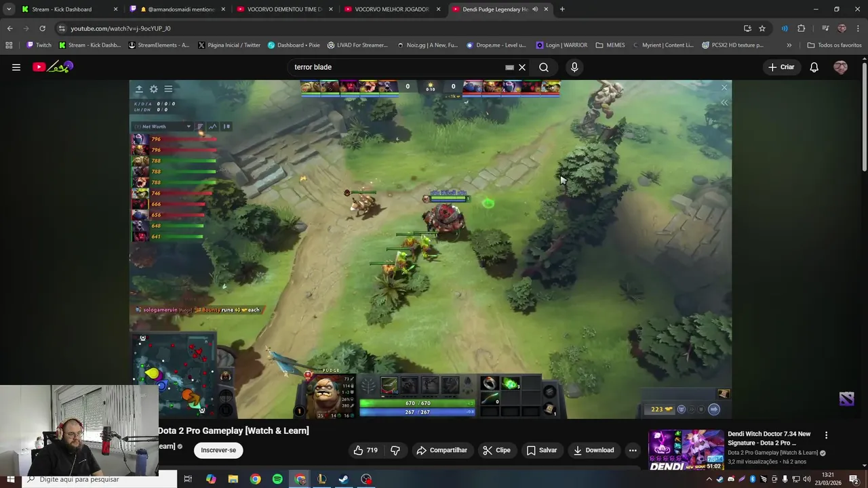Open the Windows notification center
This screenshot has height=488, width=868.
854,479
